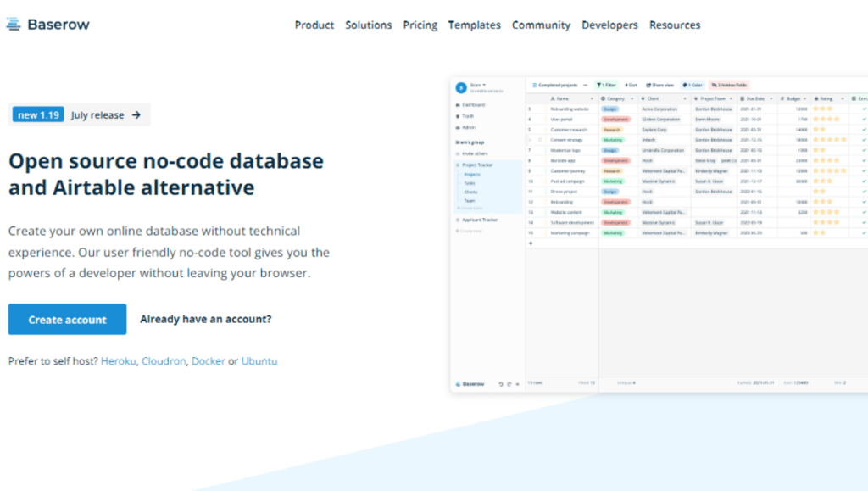
Task: Open the Category column header dropdown
Action: tap(633, 98)
